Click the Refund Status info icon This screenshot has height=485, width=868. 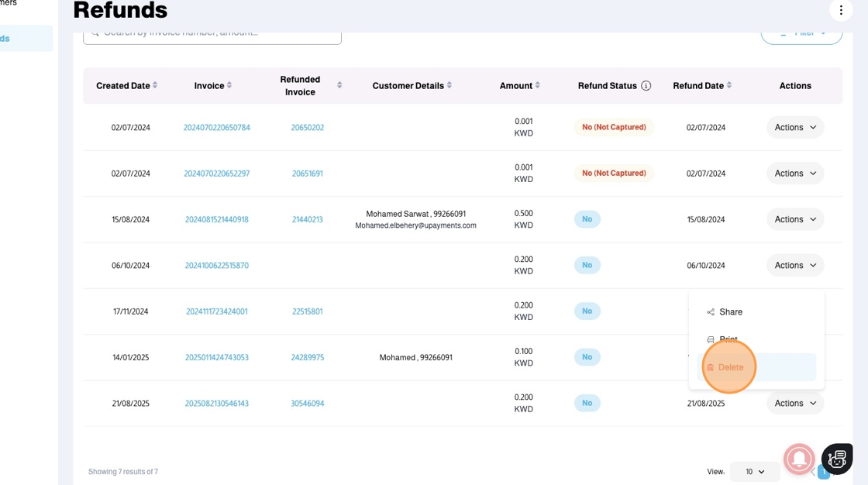[646, 86]
